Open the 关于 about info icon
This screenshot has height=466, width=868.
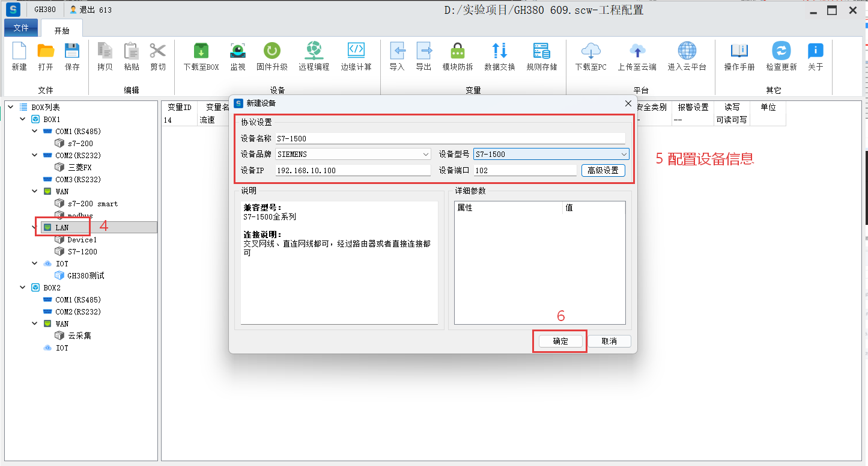[x=816, y=52]
